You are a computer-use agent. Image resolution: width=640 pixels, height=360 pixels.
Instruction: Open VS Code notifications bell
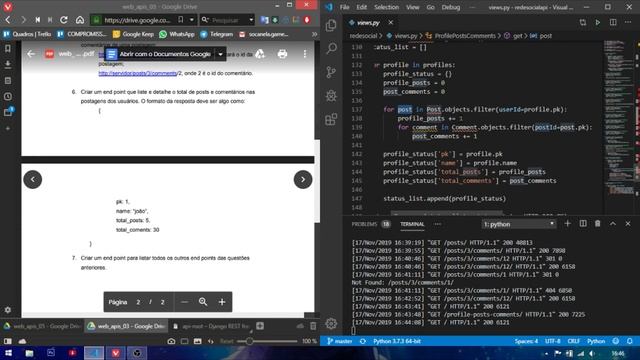point(630,341)
